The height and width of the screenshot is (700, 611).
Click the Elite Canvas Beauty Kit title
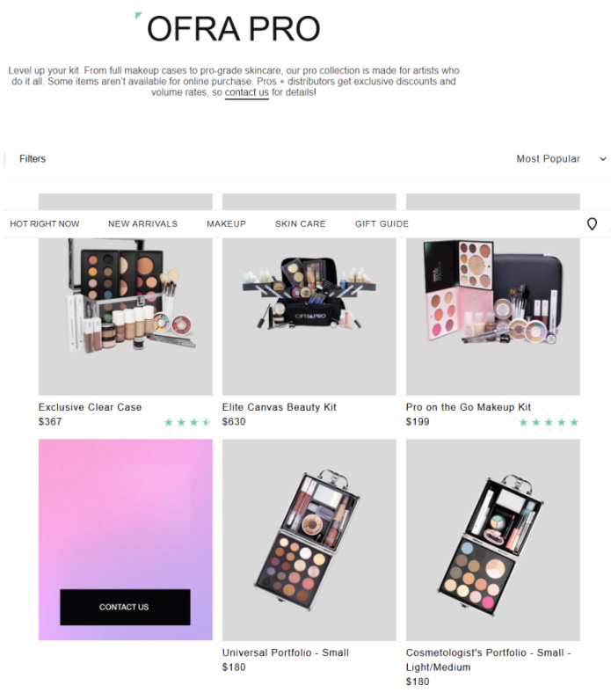point(280,407)
